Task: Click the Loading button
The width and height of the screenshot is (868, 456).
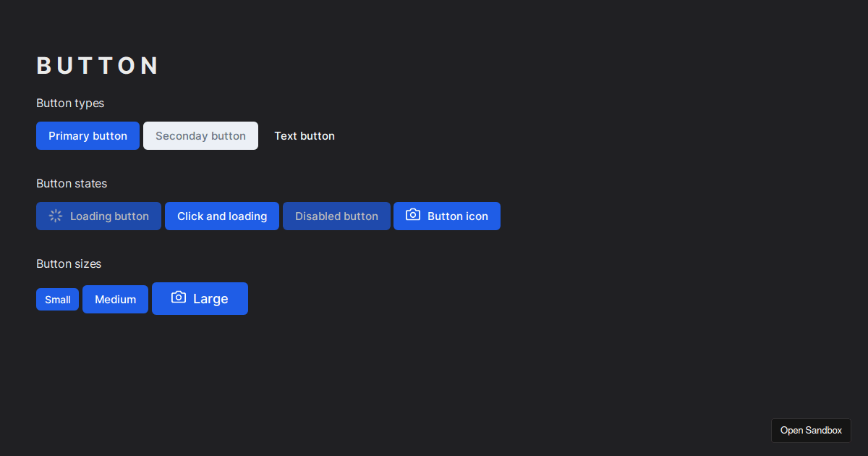Action: [98, 216]
